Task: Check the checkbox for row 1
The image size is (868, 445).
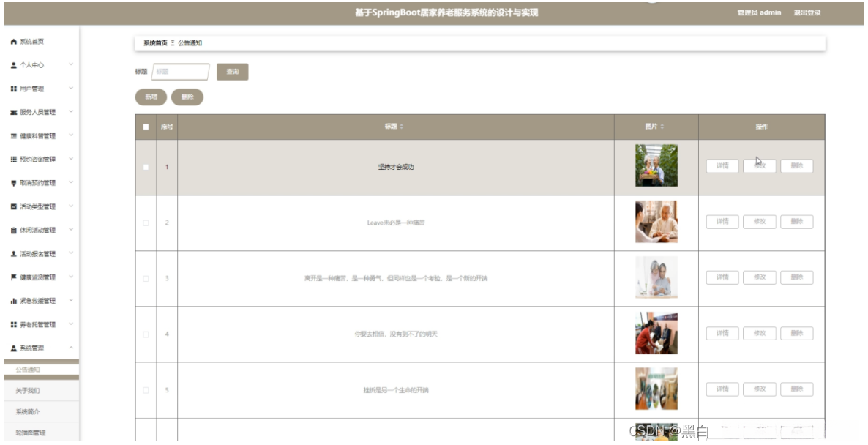Action: coord(146,167)
